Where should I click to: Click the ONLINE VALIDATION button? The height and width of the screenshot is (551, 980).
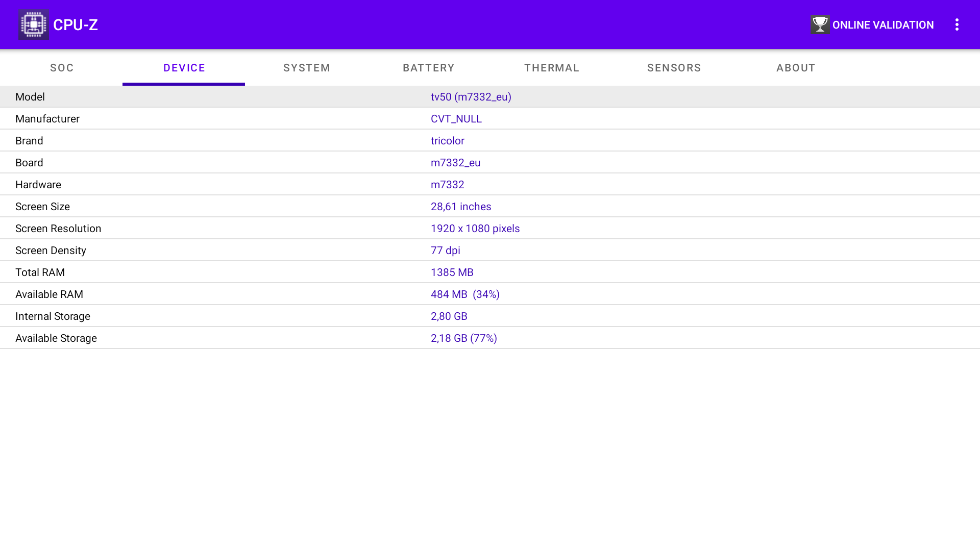(872, 24)
